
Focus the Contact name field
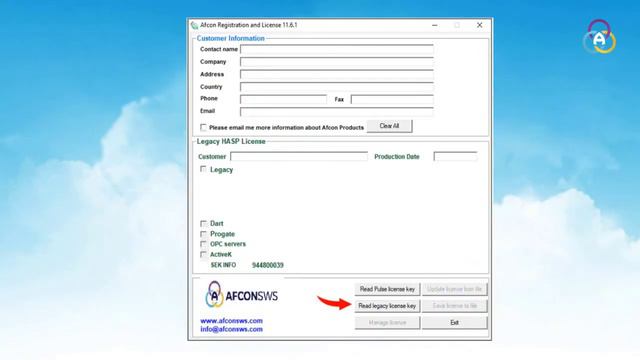tap(337, 49)
